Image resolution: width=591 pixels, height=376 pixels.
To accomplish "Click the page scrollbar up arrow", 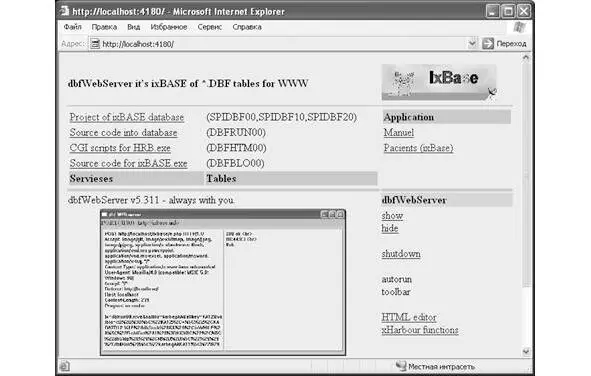I will click(x=526, y=58).
